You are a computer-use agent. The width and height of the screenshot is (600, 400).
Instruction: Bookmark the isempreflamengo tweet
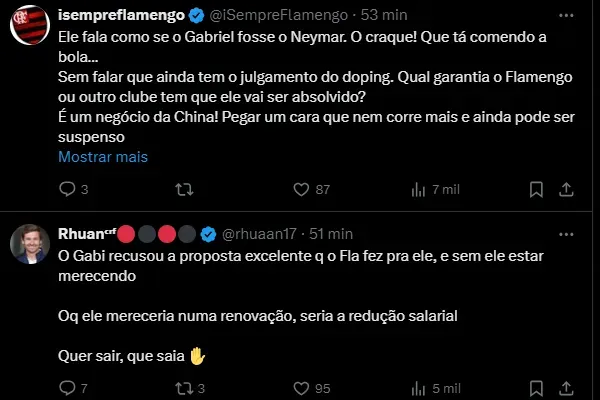pyautogui.click(x=537, y=189)
